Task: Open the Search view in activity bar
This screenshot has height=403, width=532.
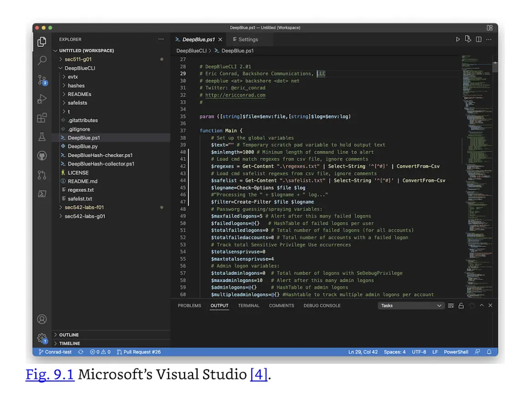Action: pyautogui.click(x=42, y=60)
